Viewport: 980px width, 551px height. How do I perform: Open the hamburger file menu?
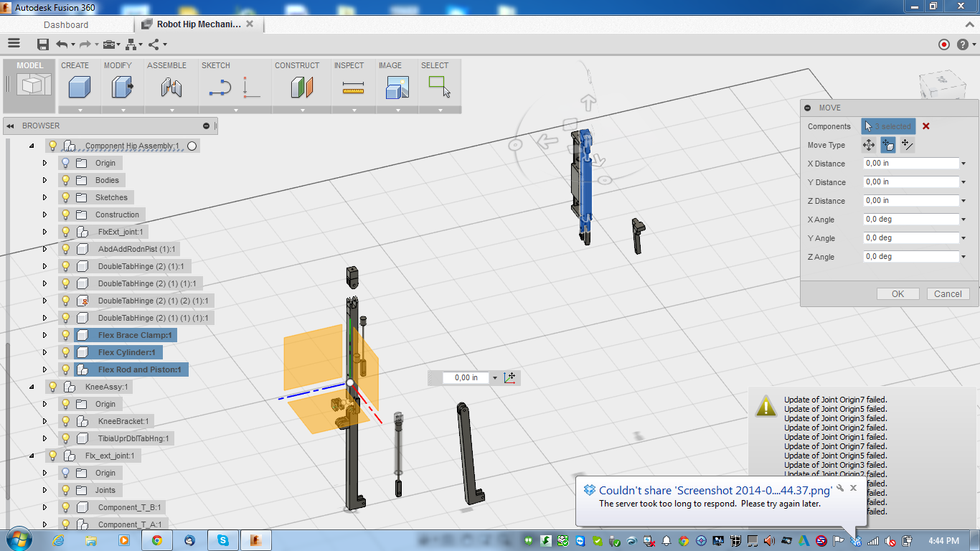[14, 44]
